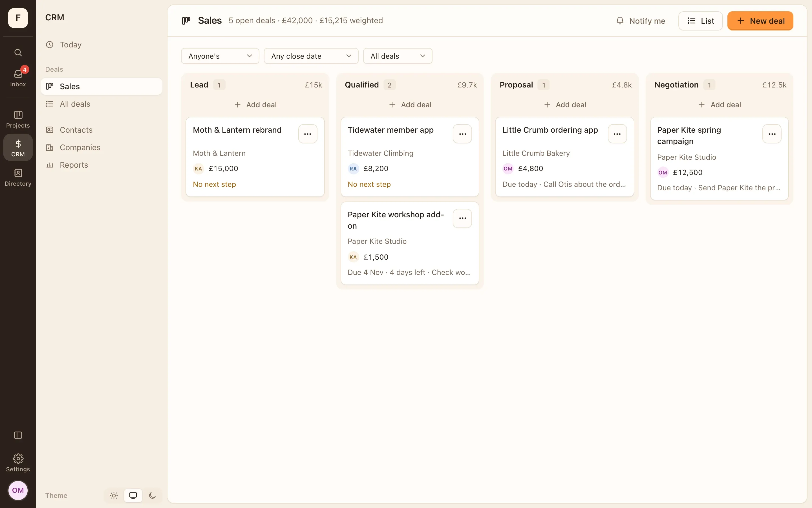Click the KA avatar on £1,500 deal
This screenshot has width=812, height=508.
coord(353,257)
